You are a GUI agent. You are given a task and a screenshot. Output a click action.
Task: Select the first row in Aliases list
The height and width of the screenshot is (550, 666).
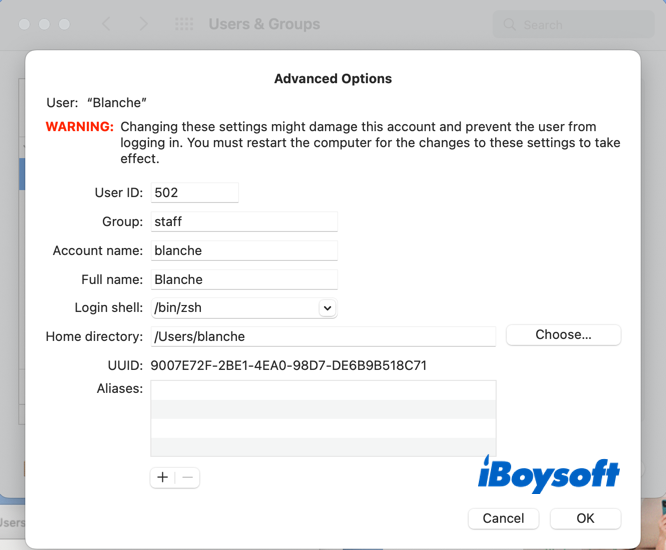click(x=323, y=390)
